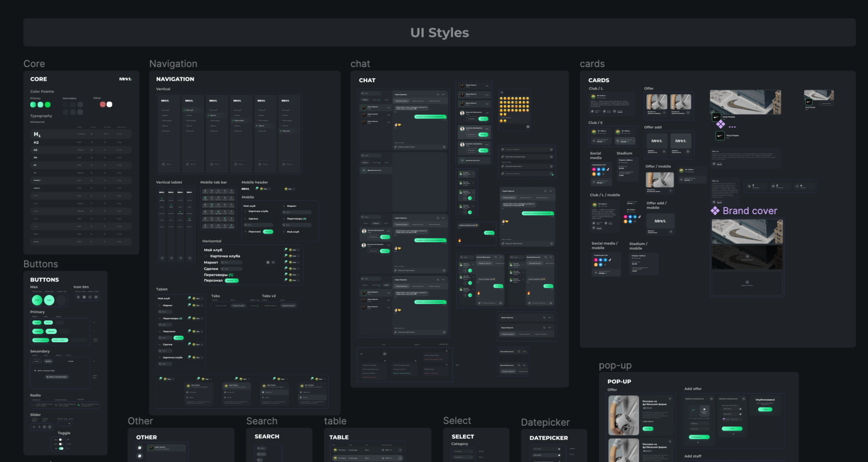
Task: Click the "Vertical tablet" label in Navigation
Action: tap(169, 182)
